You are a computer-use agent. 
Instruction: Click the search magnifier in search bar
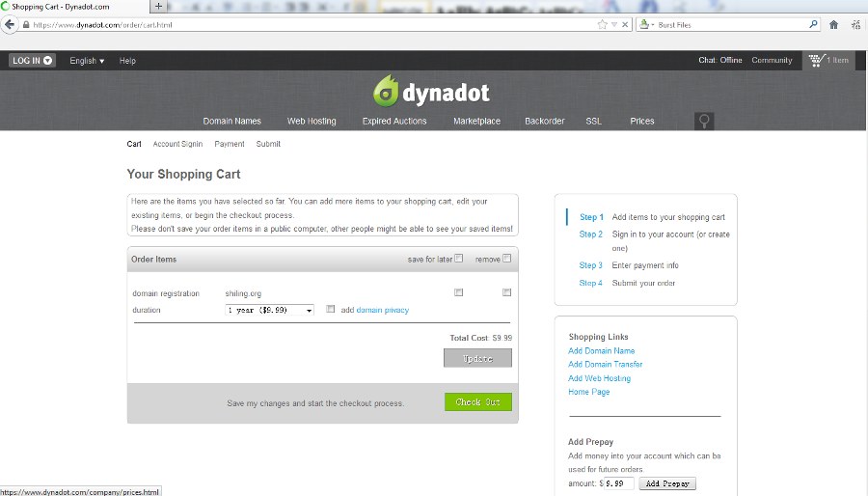pos(813,24)
